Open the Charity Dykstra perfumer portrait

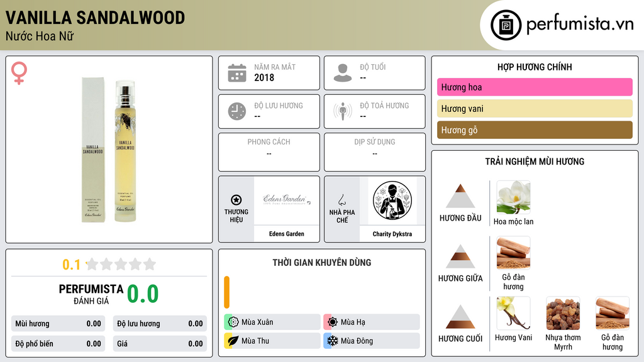tap(392, 200)
